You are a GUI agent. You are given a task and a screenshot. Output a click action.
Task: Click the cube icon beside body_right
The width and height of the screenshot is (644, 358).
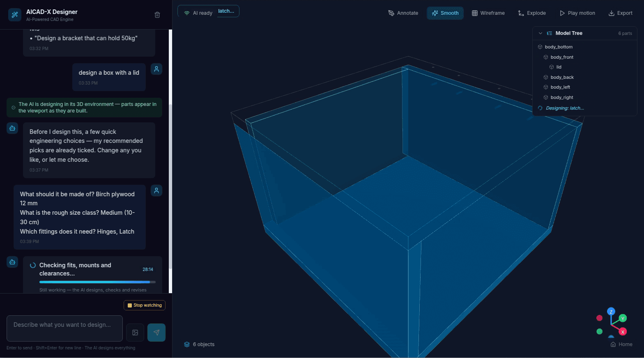546,97
